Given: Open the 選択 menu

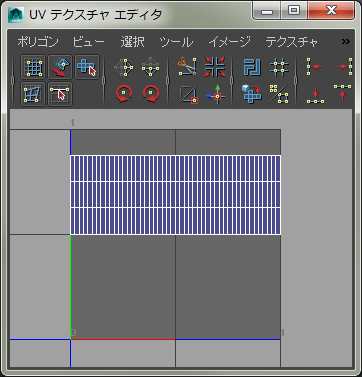Looking at the screenshot, I should (x=132, y=42).
